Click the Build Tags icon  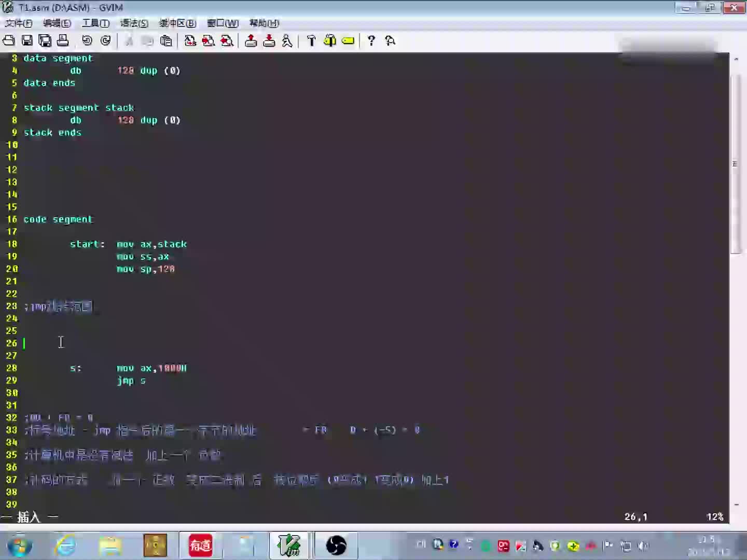tap(330, 40)
